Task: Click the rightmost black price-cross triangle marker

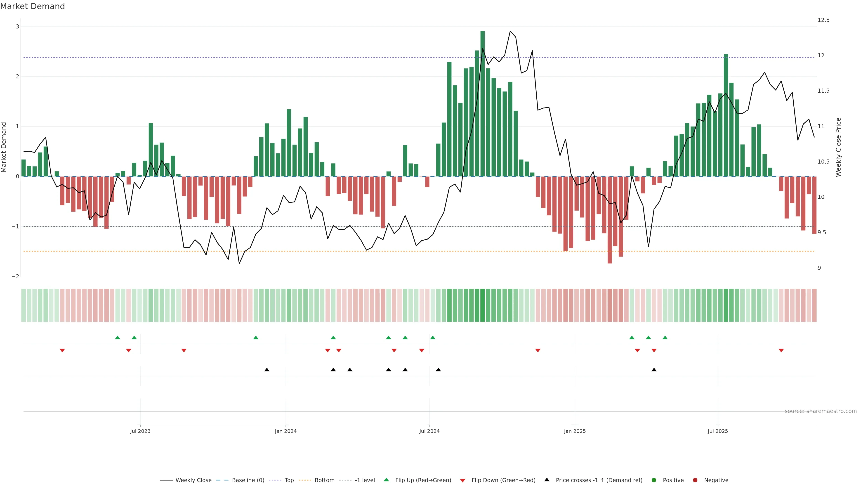Action: pos(654,370)
